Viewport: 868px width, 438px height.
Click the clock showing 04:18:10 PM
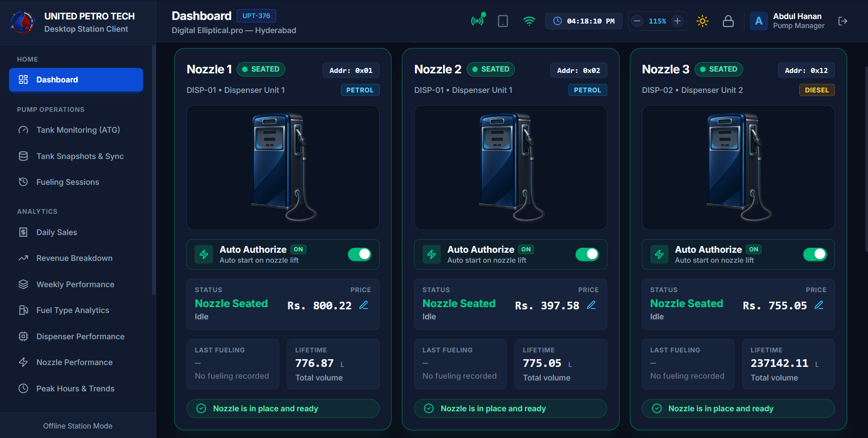click(x=584, y=21)
